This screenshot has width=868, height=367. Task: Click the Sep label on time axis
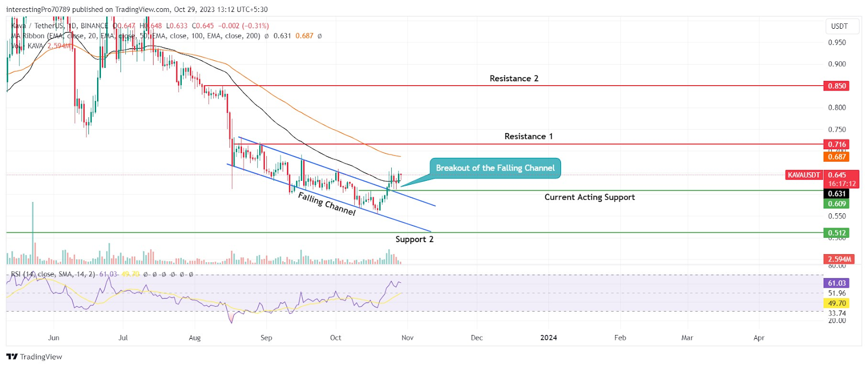pos(266,338)
